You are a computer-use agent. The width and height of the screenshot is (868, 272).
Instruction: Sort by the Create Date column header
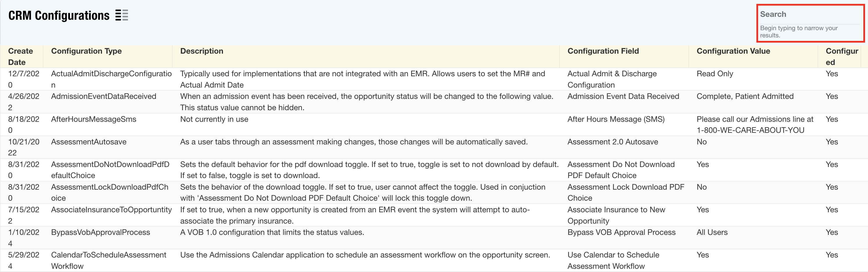click(21, 57)
